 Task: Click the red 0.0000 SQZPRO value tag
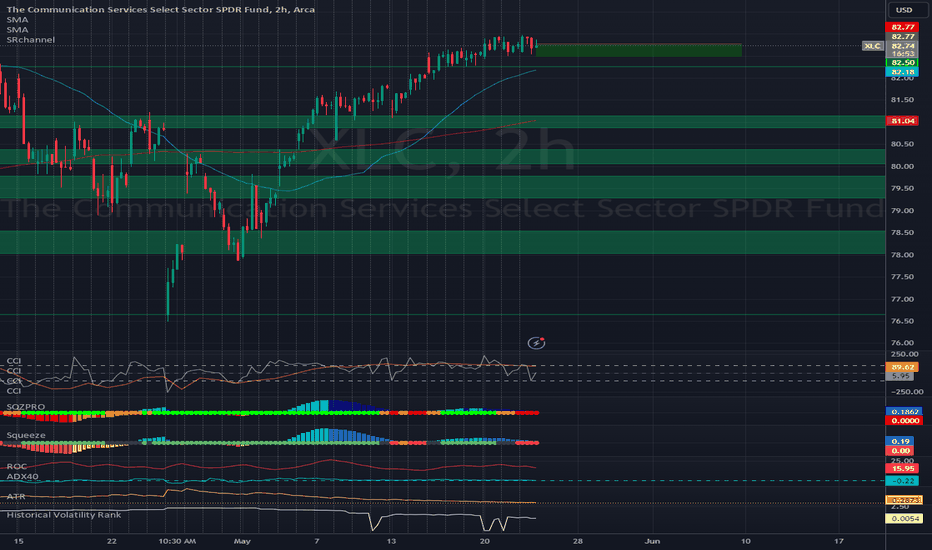click(x=903, y=420)
